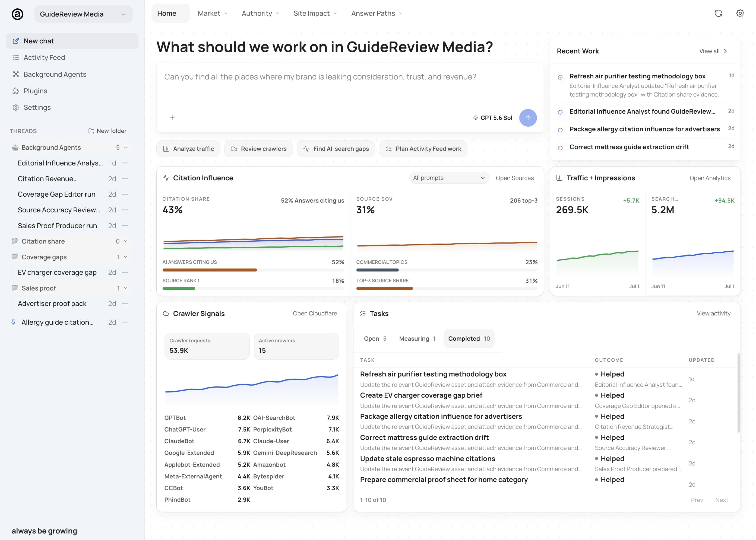Open Create EV charger coverage gap brief task
This screenshot has width=756, height=540.
coord(421,395)
